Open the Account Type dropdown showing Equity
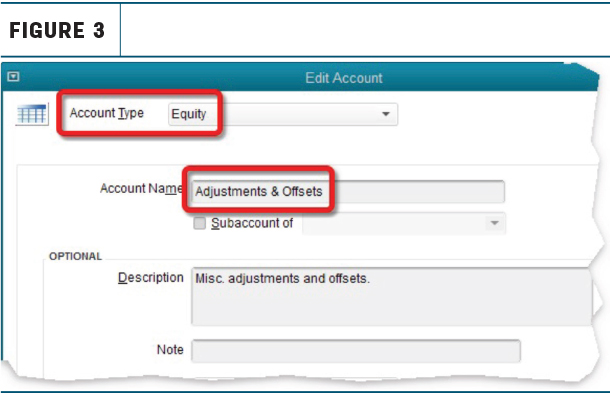 click(283, 114)
